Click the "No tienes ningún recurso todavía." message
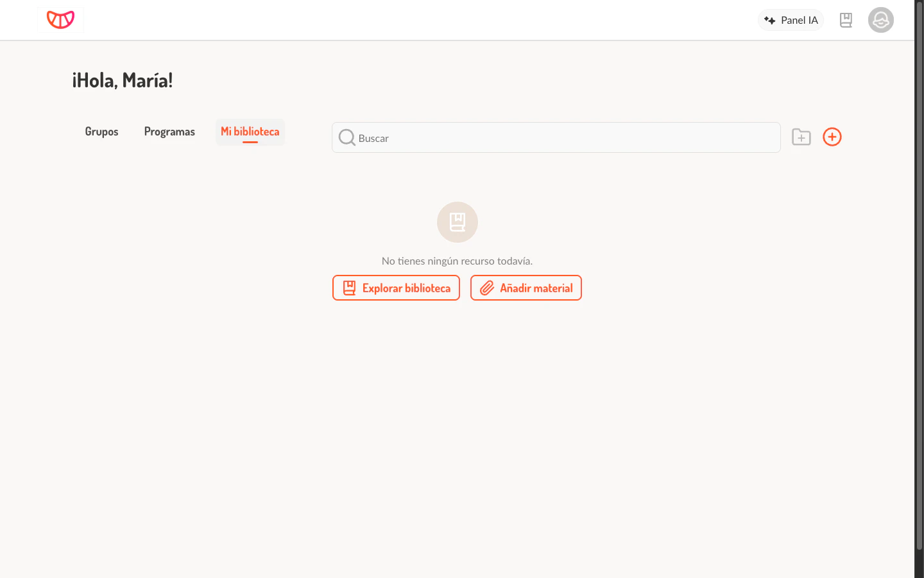 pos(457,261)
